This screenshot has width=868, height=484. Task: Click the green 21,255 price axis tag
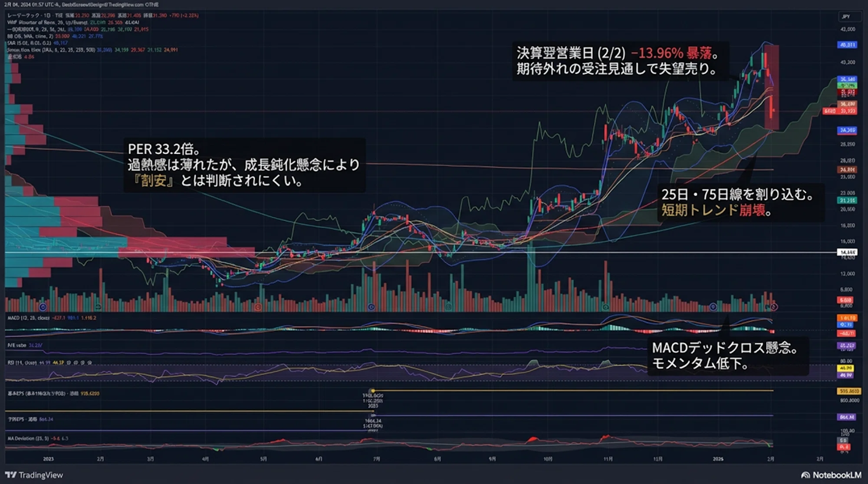pyautogui.click(x=847, y=200)
